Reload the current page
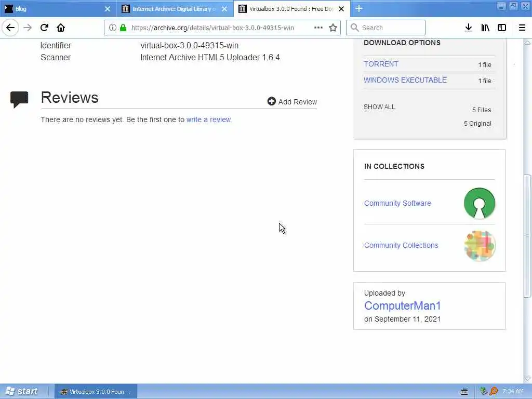Viewport: 532px width, 399px height. (x=45, y=28)
